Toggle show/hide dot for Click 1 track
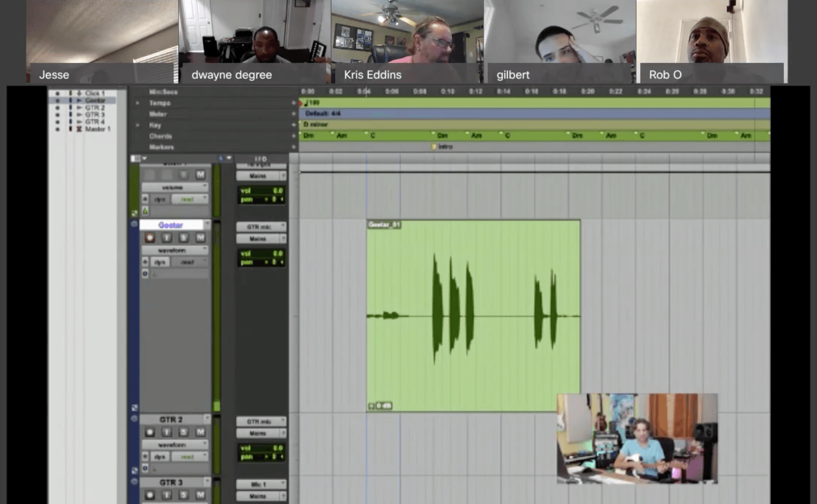The width and height of the screenshot is (817, 504). click(x=57, y=93)
